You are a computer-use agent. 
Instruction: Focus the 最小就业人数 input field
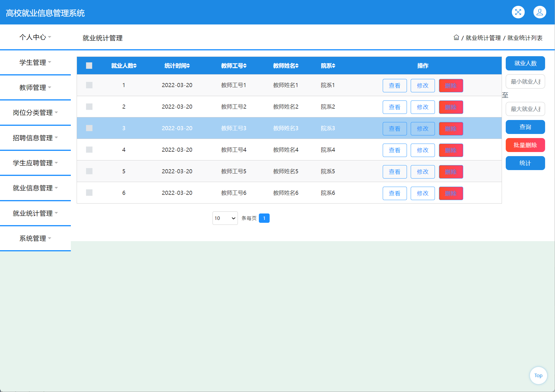[525, 82]
